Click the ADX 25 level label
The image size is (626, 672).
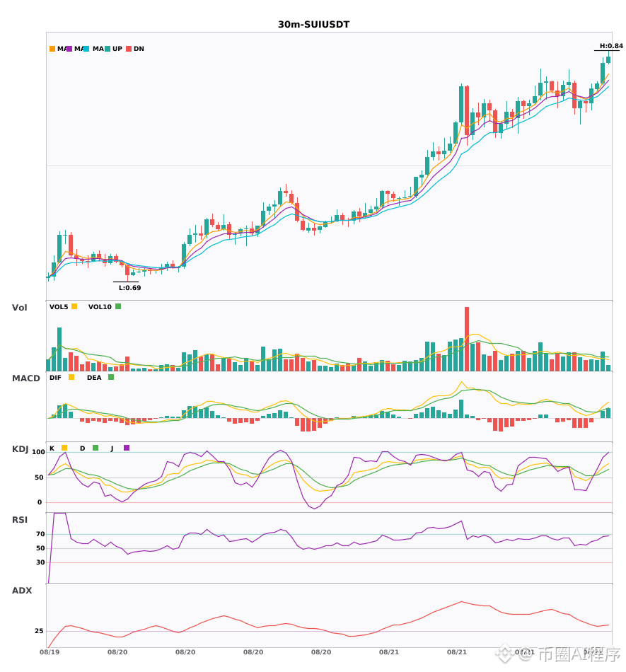pyautogui.click(x=40, y=631)
